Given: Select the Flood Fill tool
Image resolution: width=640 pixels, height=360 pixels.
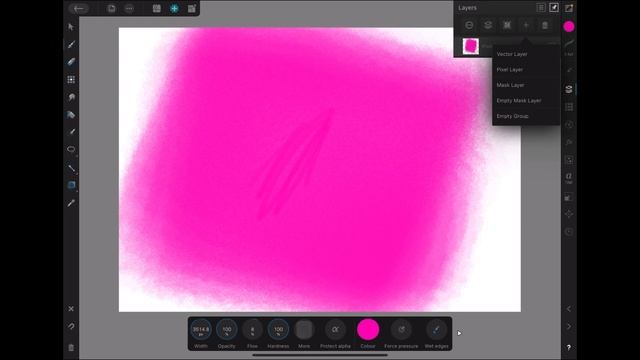Looking at the screenshot, I should point(71,115).
